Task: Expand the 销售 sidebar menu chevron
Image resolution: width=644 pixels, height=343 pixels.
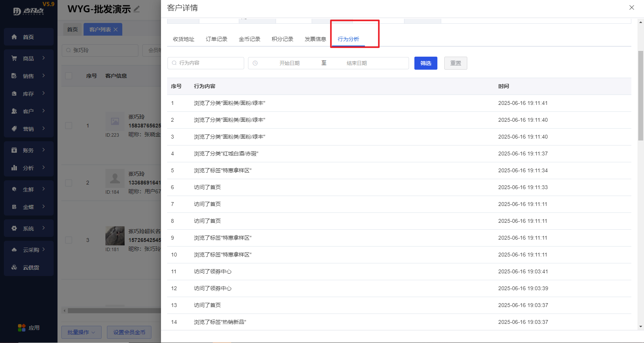Action: (x=44, y=76)
